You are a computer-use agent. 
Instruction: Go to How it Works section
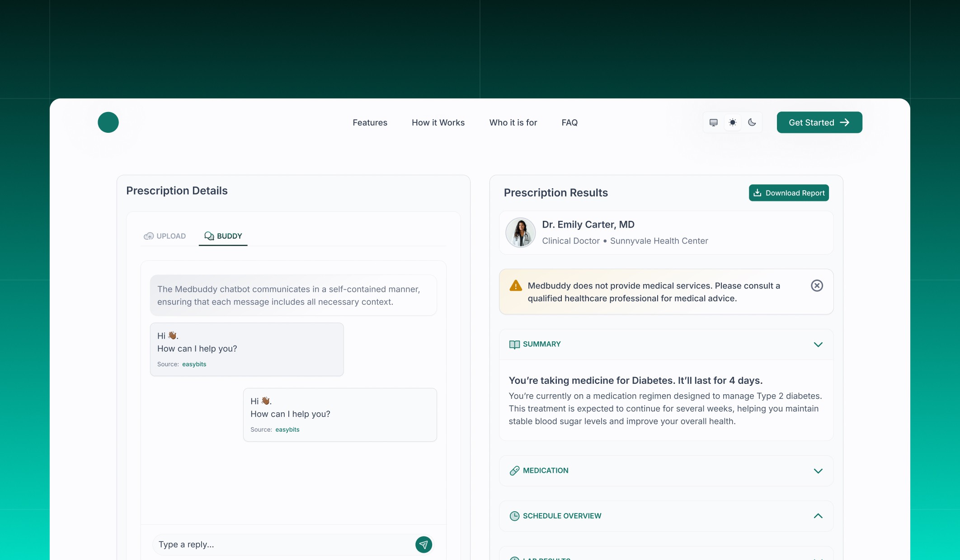[x=438, y=122]
